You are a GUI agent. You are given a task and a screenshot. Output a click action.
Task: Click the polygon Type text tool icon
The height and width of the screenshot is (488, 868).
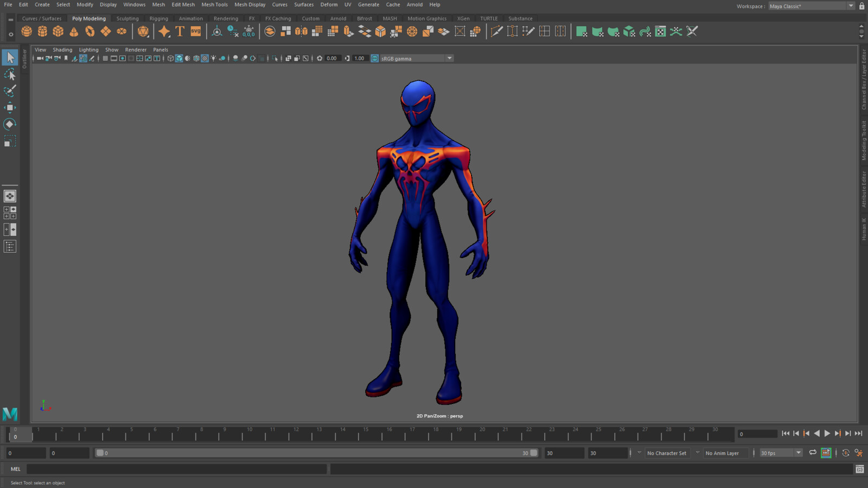pyautogui.click(x=180, y=31)
